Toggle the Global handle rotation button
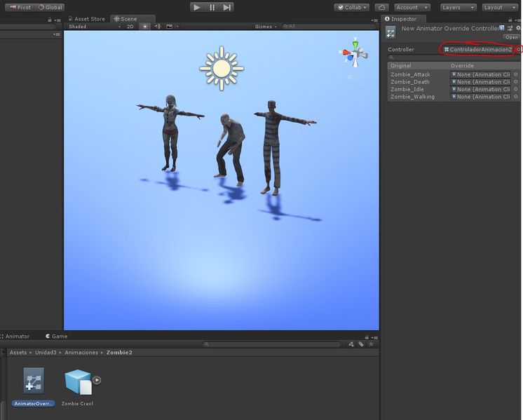Image resolution: width=523 pixels, height=420 pixels. (x=50, y=7)
